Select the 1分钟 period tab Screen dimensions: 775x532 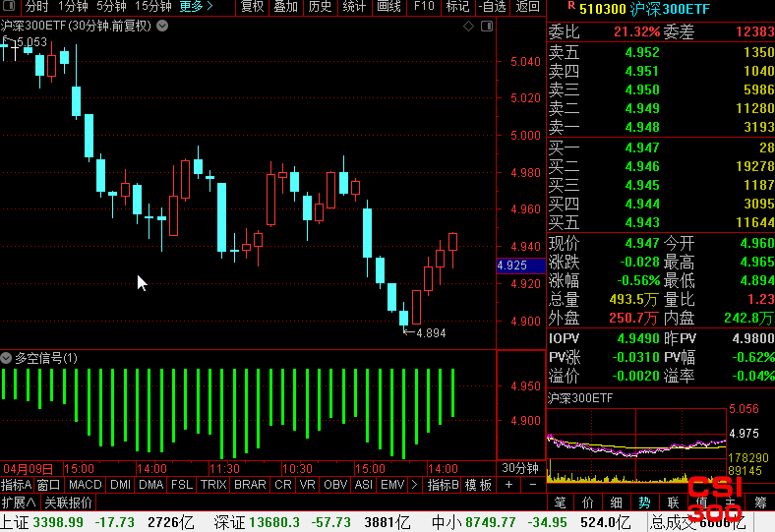tap(73, 7)
